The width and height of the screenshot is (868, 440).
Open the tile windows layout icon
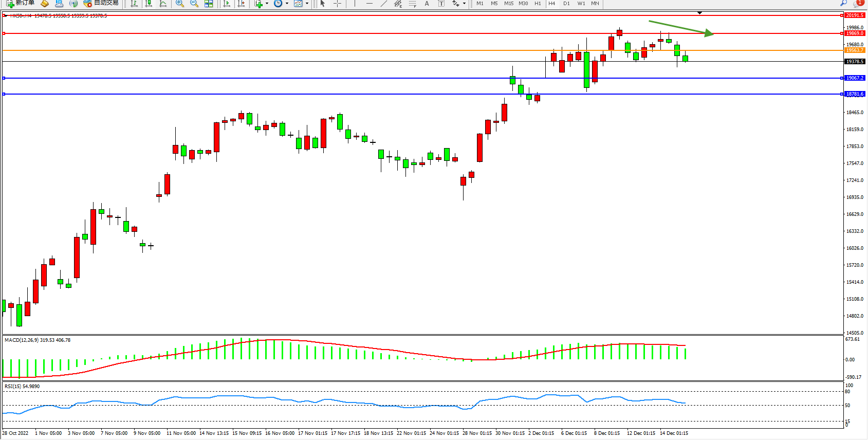209,3
